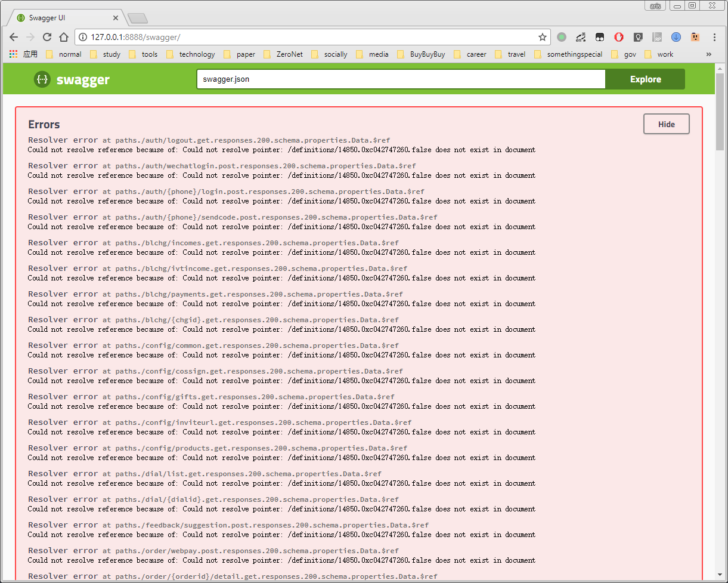Click the page vertical scrollbar thumb
Image resolution: width=728 pixels, height=583 pixels.
tap(721, 112)
